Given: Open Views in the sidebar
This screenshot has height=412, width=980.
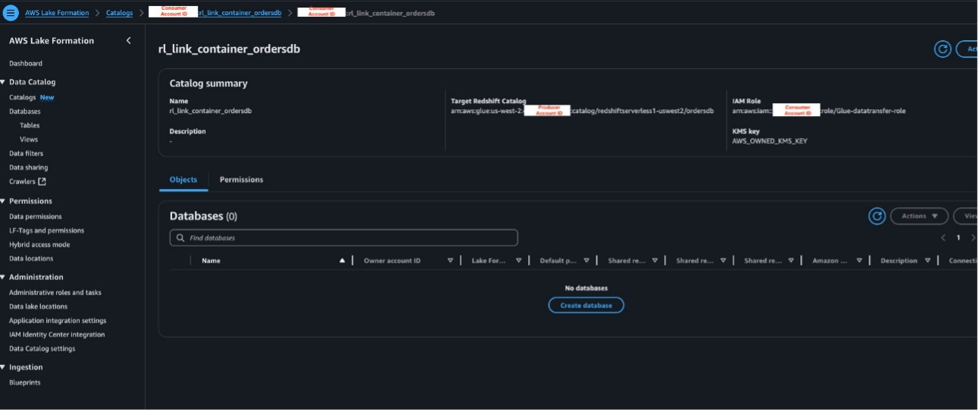Looking at the screenshot, I should (29, 140).
